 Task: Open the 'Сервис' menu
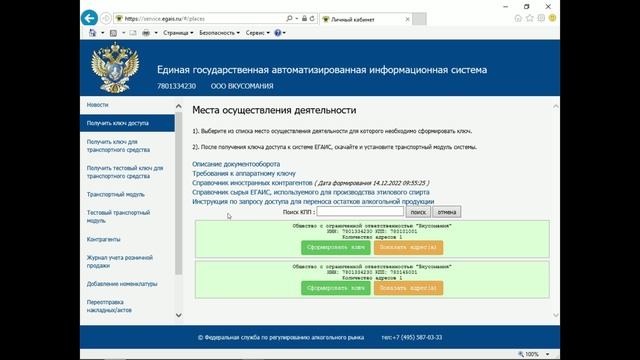pos(258,33)
